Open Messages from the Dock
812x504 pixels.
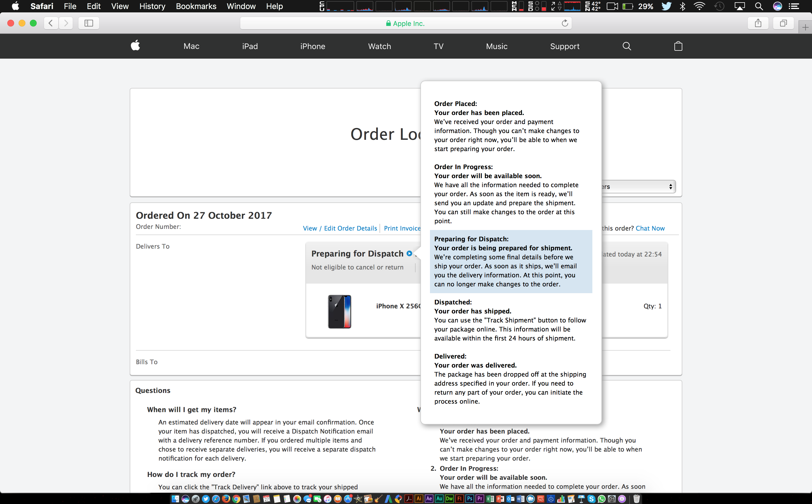[x=308, y=499]
